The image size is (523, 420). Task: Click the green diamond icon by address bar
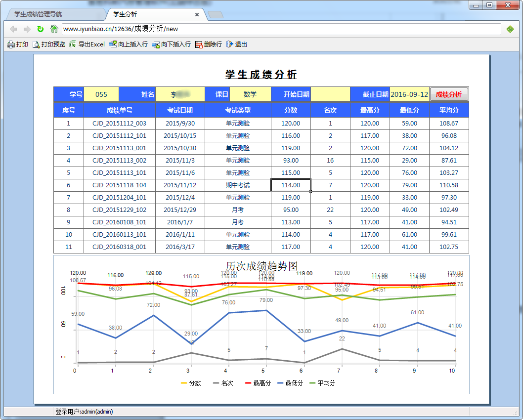point(510,29)
